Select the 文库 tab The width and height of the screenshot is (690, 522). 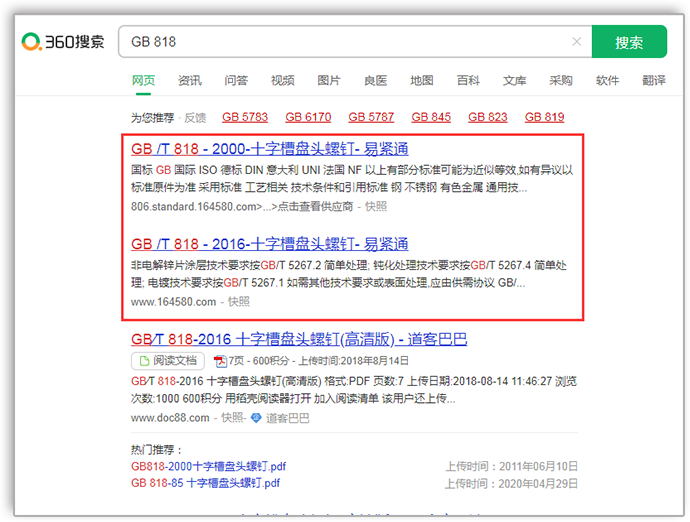click(x=515, y=80)
